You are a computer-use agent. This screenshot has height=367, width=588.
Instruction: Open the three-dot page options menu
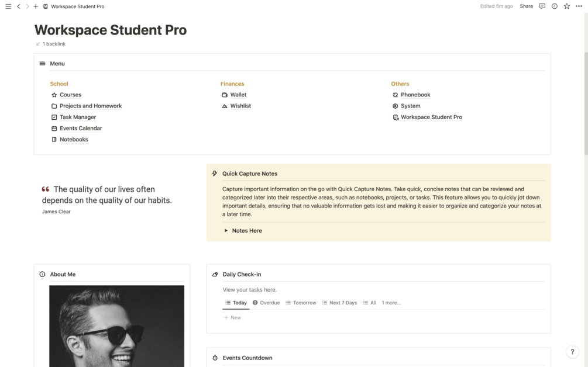tap(579, 6)
